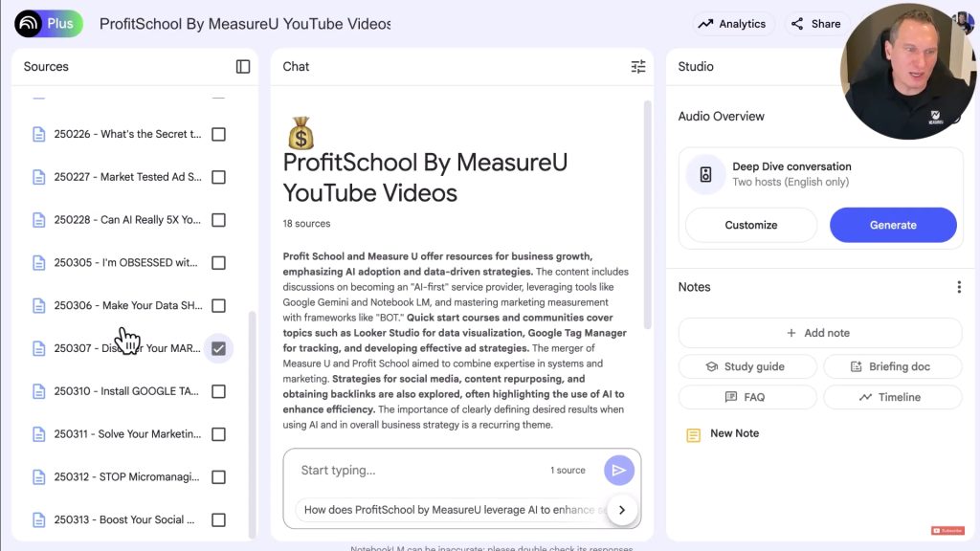Click the NotebookLM logo icon
Image resolution: width=980 pixels, height=551 pixels.
[28, 24]
